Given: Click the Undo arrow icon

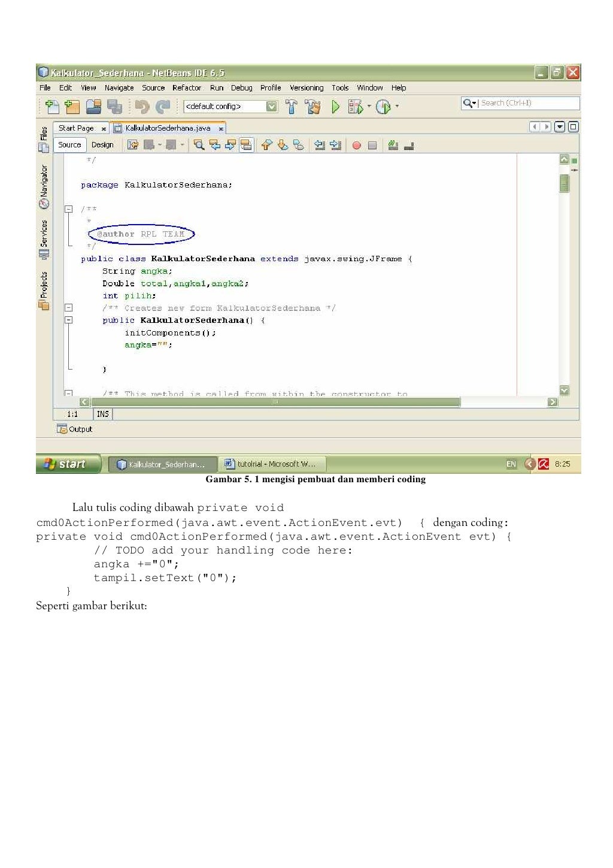Looking at the screenshot, I should click(x=142, y=107).
